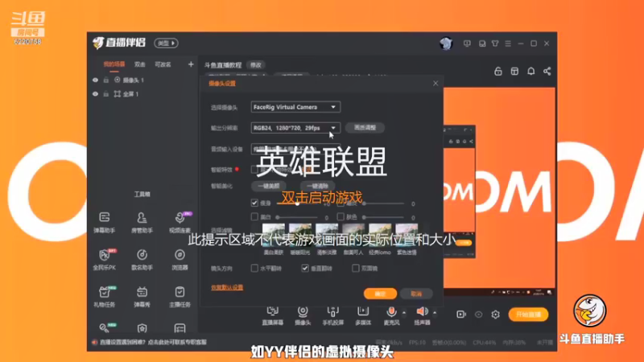Image resolution: width=644 pixels, height=362 pixels.
Task: Open user avatar in title bar
Action: [446, 43]
